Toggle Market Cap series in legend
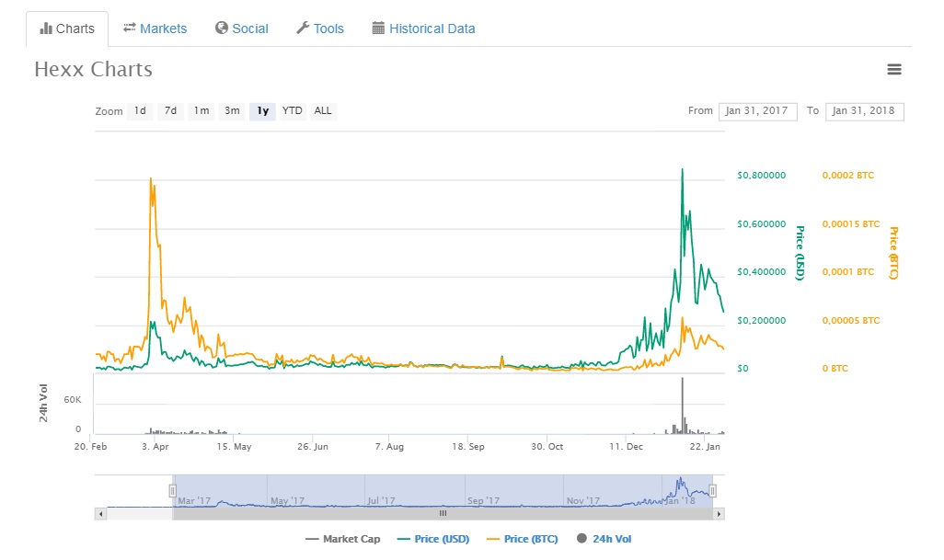This screenshot has height=560, width=944. pyautogui.click(x=343, y=539)
